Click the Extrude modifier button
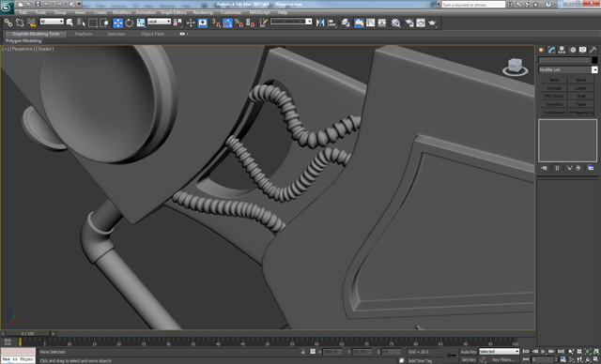Viewport: 601px width, 364px height. click(x=554, y=88)
